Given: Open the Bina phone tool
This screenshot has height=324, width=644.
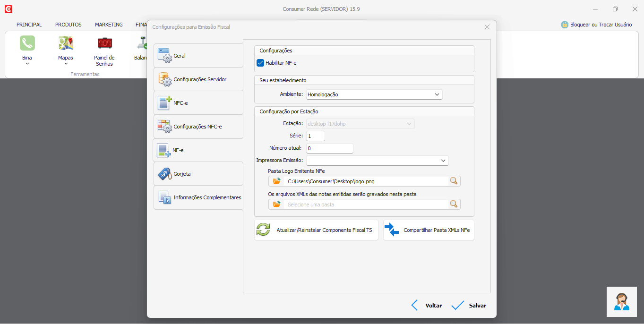Looking at the screenshot, I should coord(27,43).
